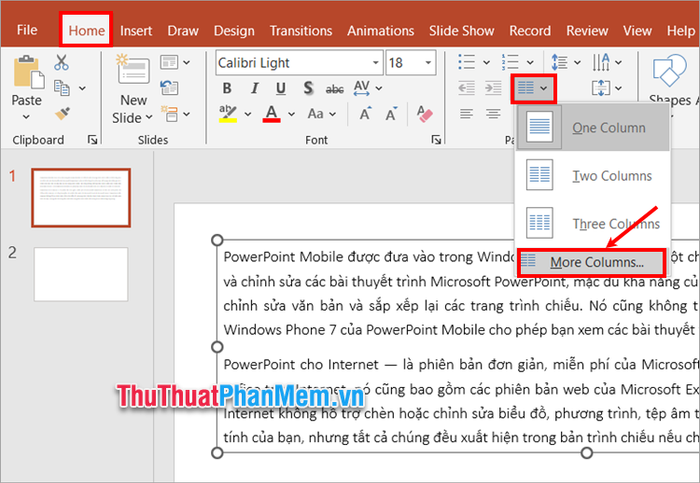Image resolution: width=700 pixels, height=483 pixels.
Task: Cut selection with scissors icon
Action: click(61, 62)
